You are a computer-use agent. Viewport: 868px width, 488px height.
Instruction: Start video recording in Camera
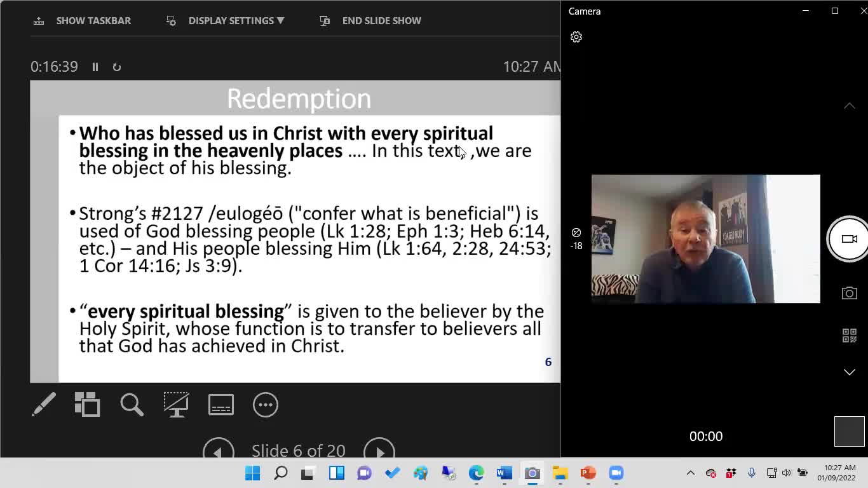[849, 239]
